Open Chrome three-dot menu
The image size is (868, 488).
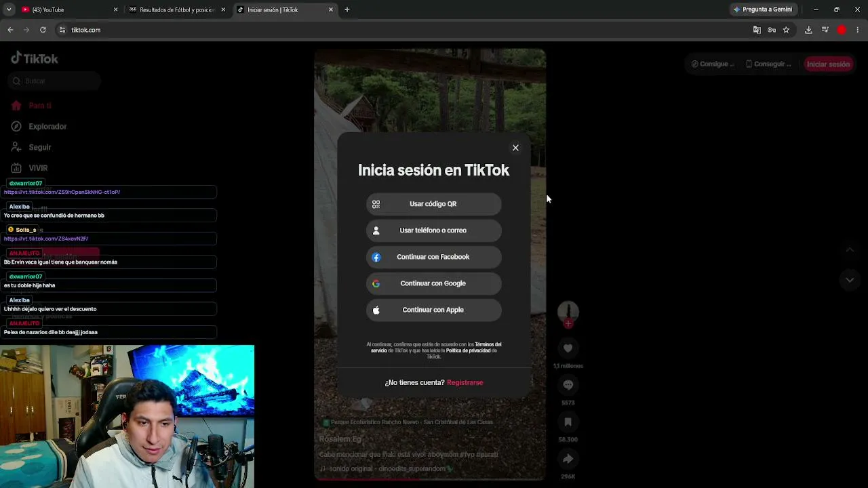[x=858, y=30]
